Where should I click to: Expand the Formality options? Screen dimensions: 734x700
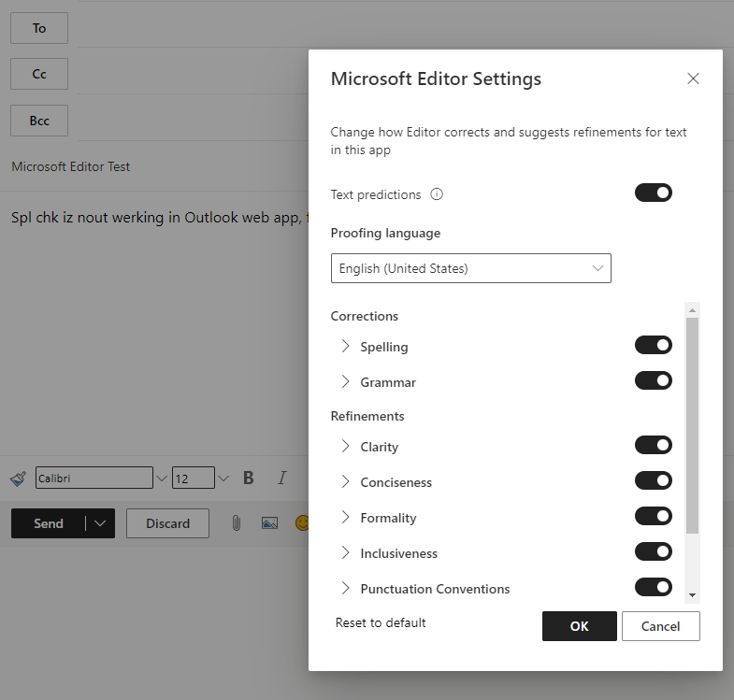tap(345, 518)
